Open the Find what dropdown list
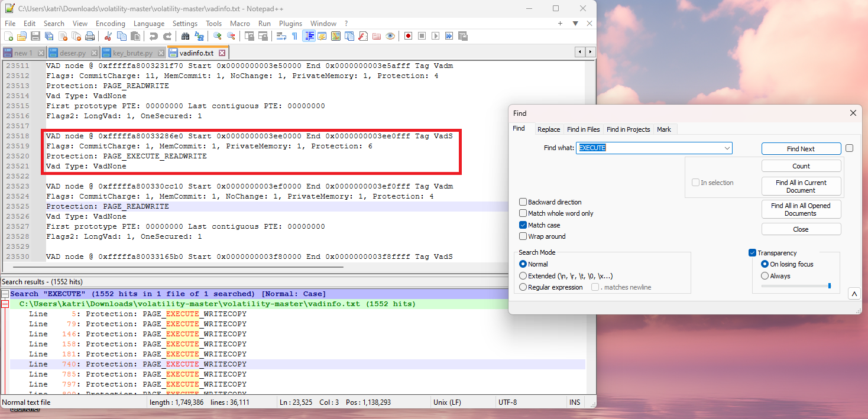The image size is (868, 419). point(728,148)
